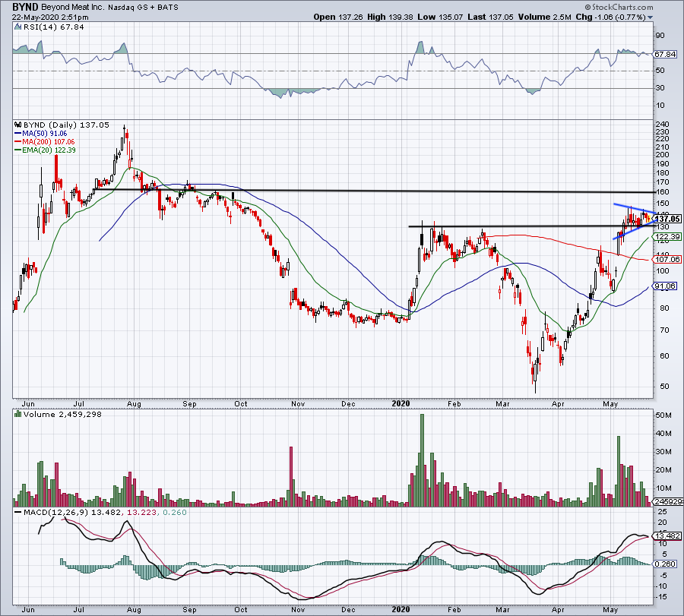
Task: Click the 13.223 MACD signal value
Action: [x=141, y=512]
